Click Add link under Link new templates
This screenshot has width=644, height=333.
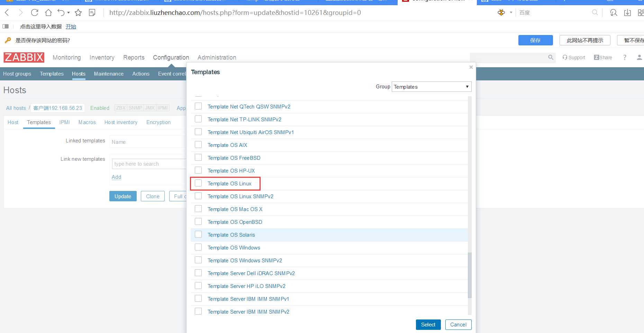(116, 177)
